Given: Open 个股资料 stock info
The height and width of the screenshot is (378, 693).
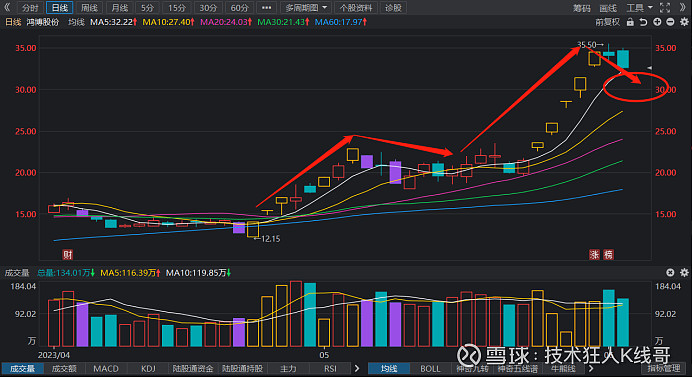Looking at the screenshot, I should pyautogui.click(x=356, y=8).
